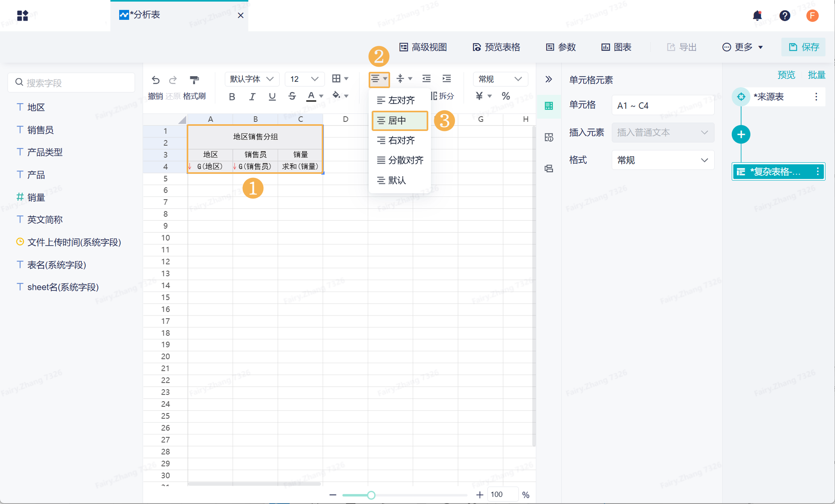The image size is (835, 504).
Task: Expand the 格式 常规 dropdown
Action: click(x=663, y=160)
